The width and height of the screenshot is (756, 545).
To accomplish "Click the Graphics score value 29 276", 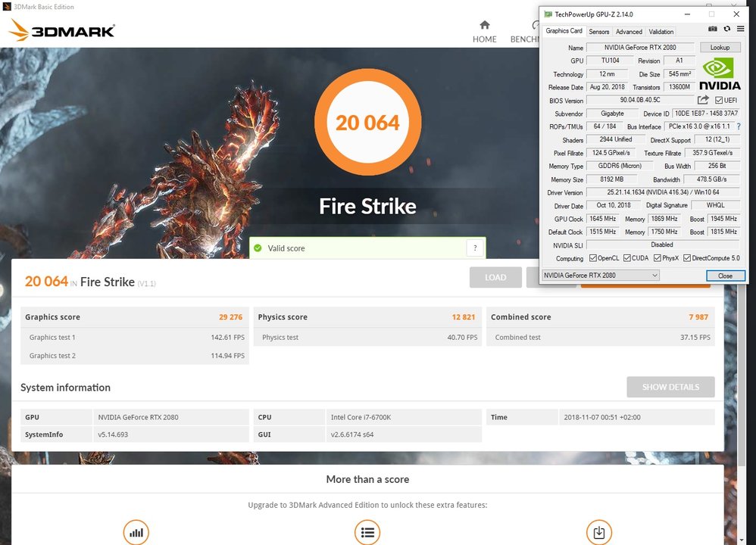I will [230, 317].
